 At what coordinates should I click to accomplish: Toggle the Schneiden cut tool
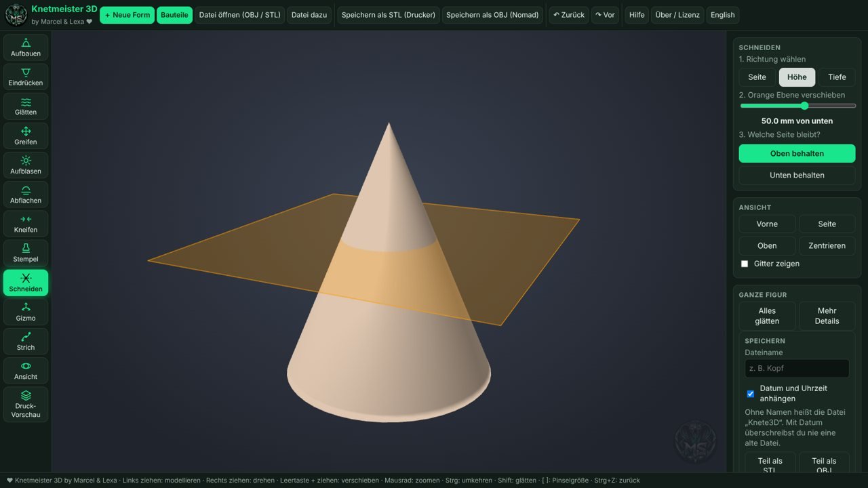coord(26,283)
